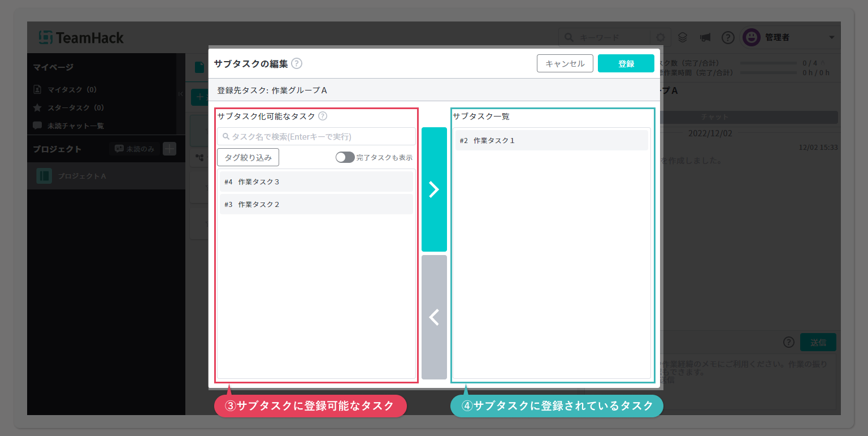
Task: Open the タグ絞り込み tag filter
Action: [248, 157]
